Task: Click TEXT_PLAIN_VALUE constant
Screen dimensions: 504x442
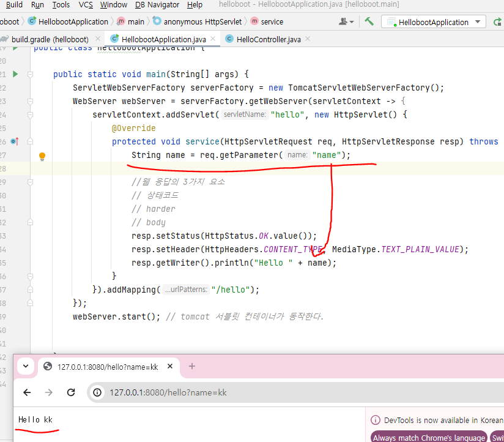Action: (420, 250)
